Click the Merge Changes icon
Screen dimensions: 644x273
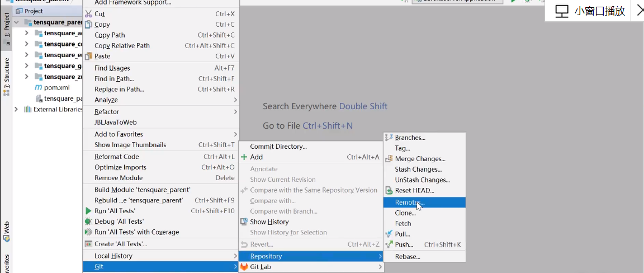coord(389,159)
